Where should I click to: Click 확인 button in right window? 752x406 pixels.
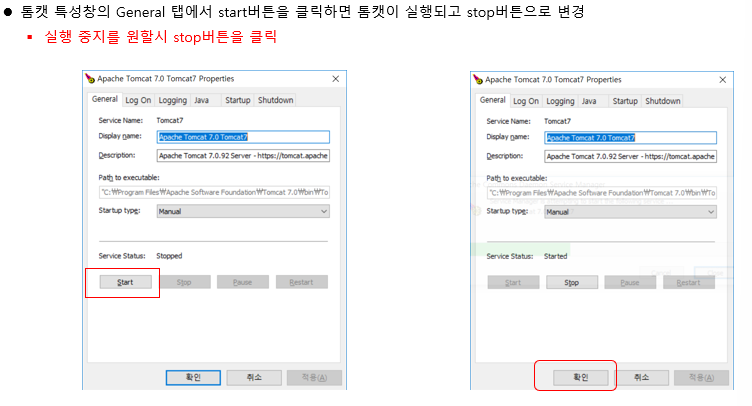581,378
